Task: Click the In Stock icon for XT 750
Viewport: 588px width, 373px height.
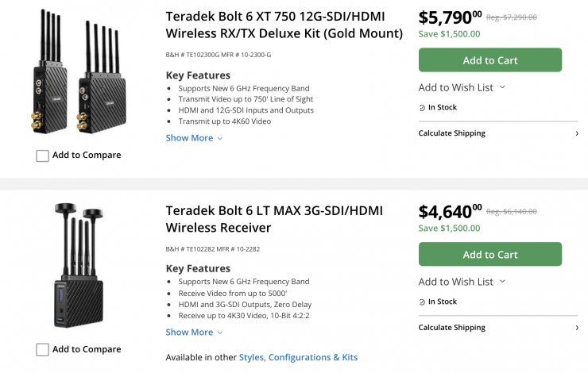Action: (423, 108)
